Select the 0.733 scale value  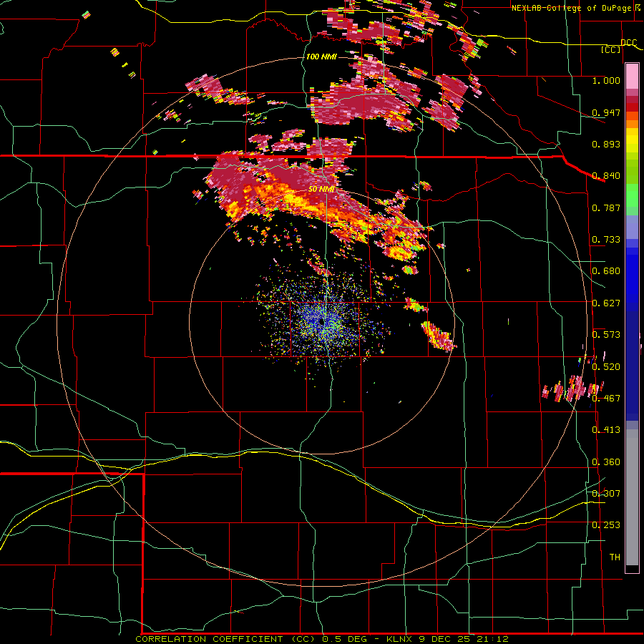tap(606, 239)
